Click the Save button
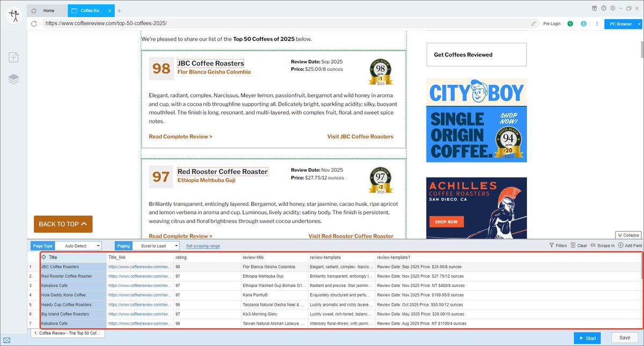This screenshot has width=644, height=346. (x=625, y=338)
